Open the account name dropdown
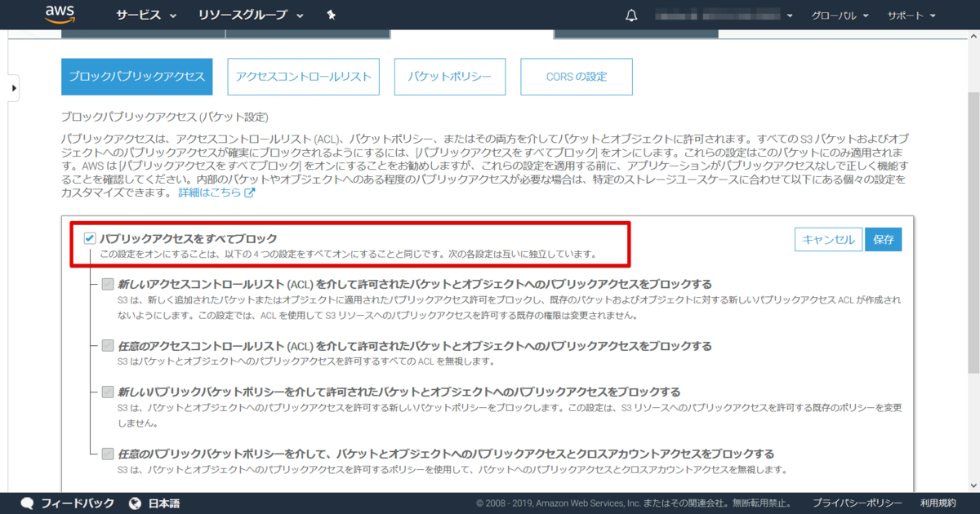Image resolution: width=980 pixels, height=514 pixels. [x=724, y=16]
